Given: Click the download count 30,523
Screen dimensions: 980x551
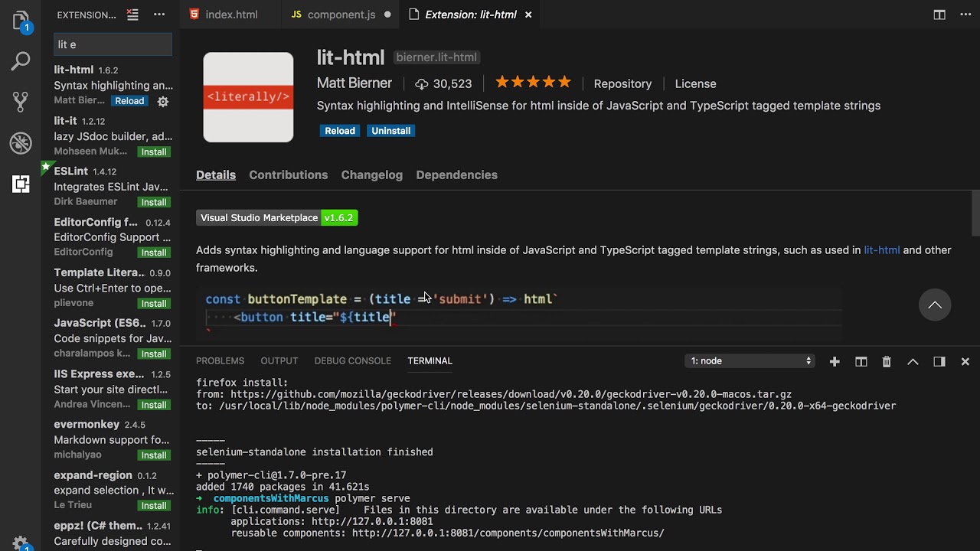Looking at the screenshot, I should (443, 83).
